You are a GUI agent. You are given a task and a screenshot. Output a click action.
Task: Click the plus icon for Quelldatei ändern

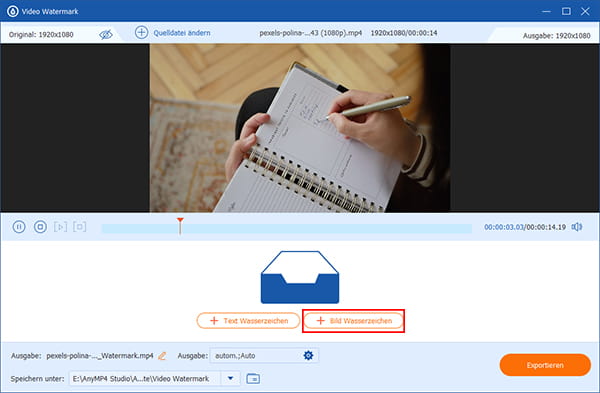(141, 33)
